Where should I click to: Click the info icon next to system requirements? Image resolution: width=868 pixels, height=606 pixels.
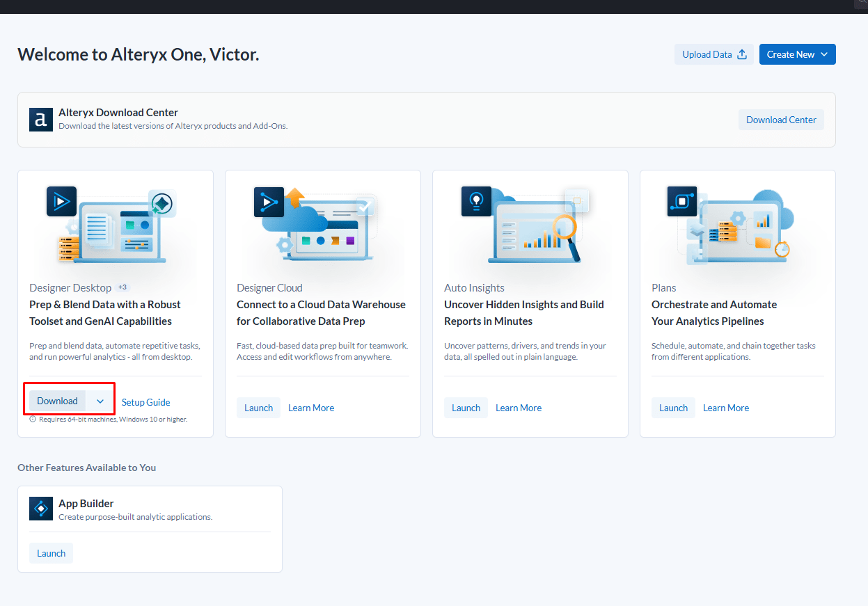(x=33, y=420)
